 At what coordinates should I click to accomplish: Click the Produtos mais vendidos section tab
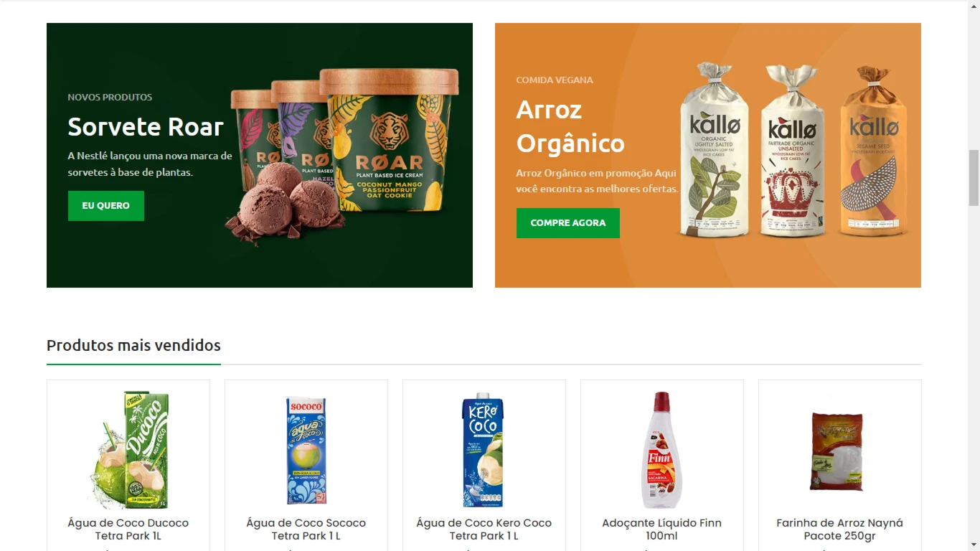[x=133, y=346]
